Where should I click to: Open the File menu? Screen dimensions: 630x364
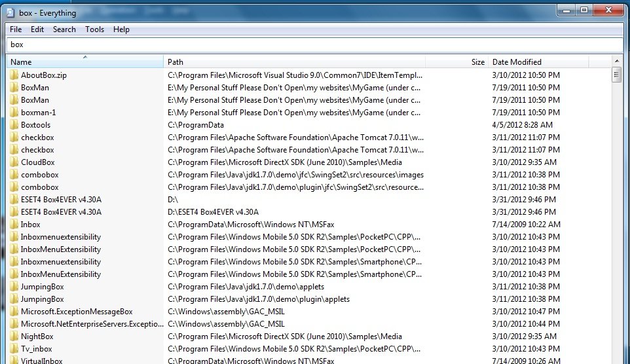[x=16, y=29]
